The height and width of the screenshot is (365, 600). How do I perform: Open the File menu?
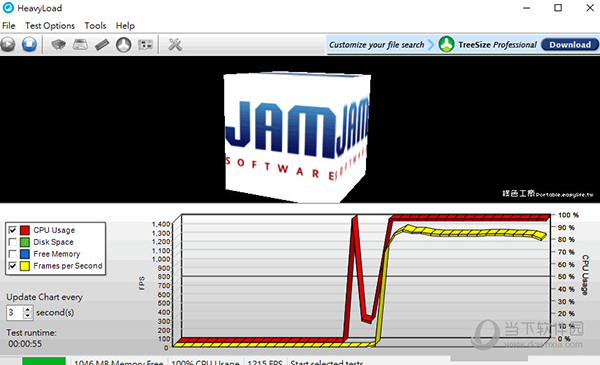(8, 26)
